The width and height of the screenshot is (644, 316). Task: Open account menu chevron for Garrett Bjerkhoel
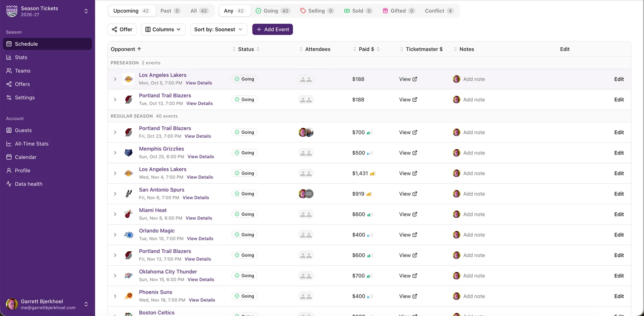coord(86,304)
